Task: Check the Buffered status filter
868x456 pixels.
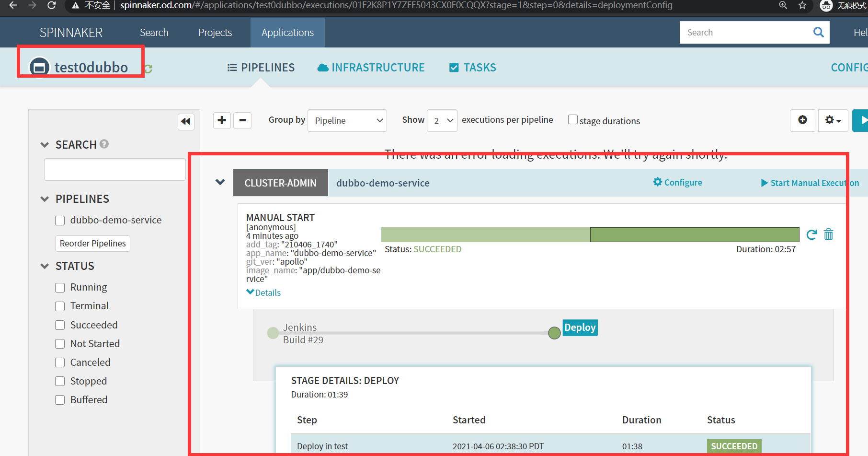Action: pyautogui.click(x=60, y=400)
